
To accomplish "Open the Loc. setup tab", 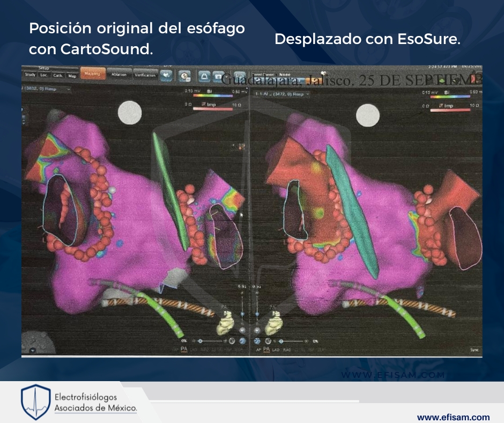I will point(43,75).
